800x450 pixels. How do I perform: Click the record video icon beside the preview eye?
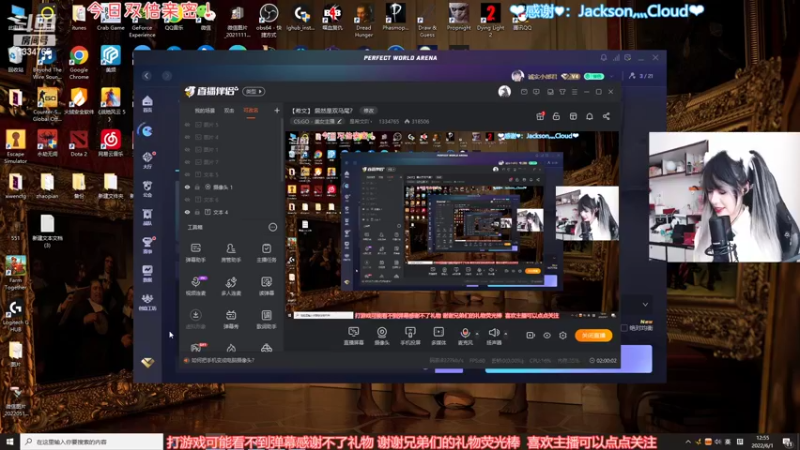pyautogui.click(x=531, y=336)
